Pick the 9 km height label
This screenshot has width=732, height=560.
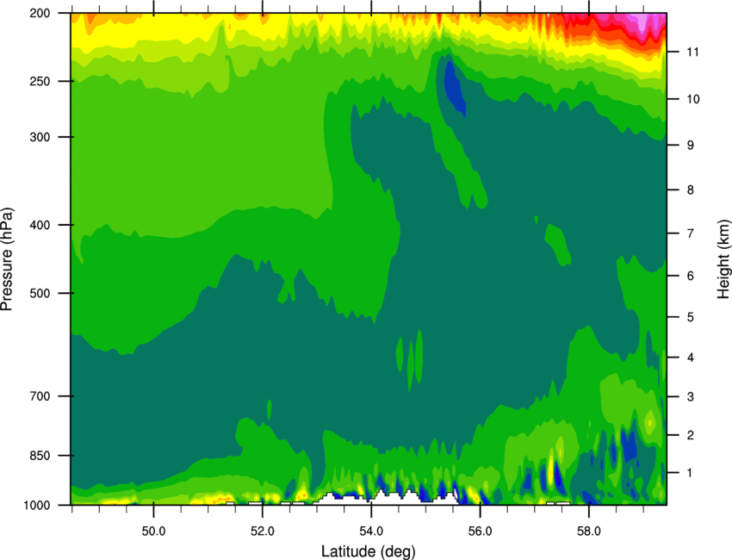tap(691, 146)
